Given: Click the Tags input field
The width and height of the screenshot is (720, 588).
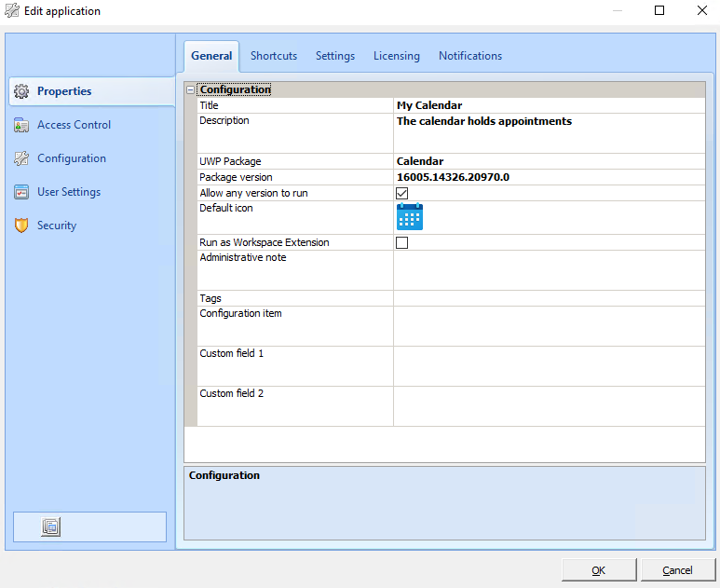Looking at the screenshot, I should [548, 298].
